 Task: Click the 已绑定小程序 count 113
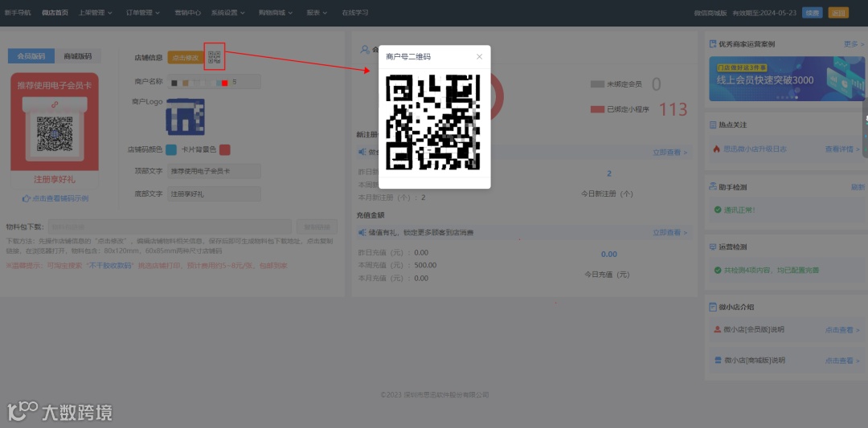click(673, 109)
